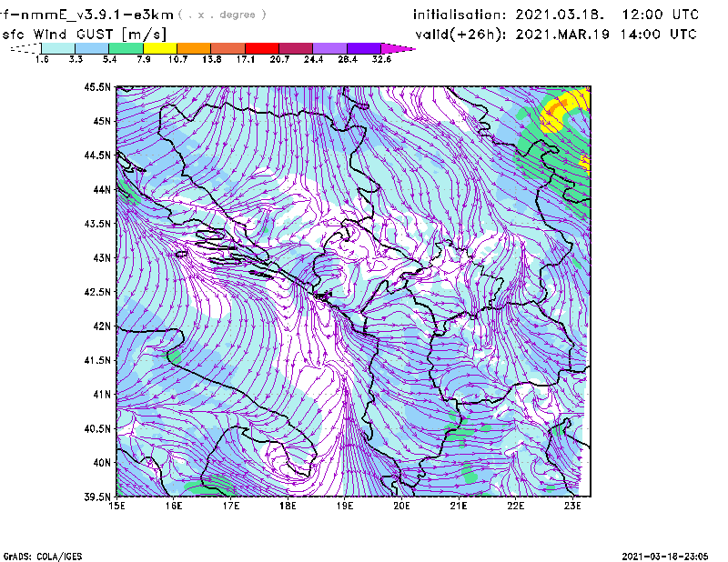Click the legend value '28.4'

coord(348,59)
